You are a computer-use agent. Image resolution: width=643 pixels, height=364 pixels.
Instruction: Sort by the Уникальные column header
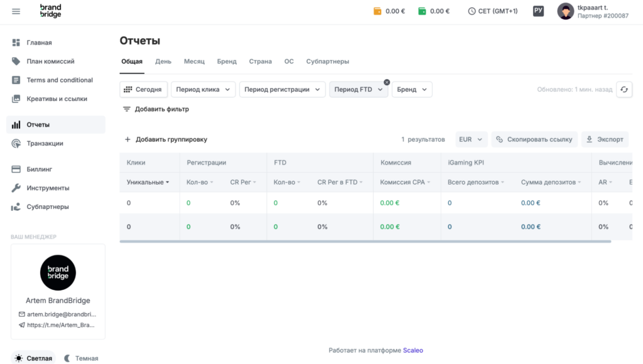point(148,182)
